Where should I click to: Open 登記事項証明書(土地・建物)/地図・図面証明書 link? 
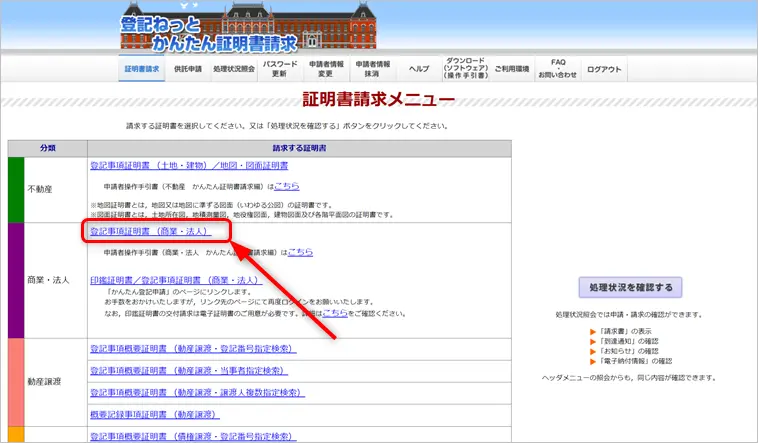click(189, 166)
